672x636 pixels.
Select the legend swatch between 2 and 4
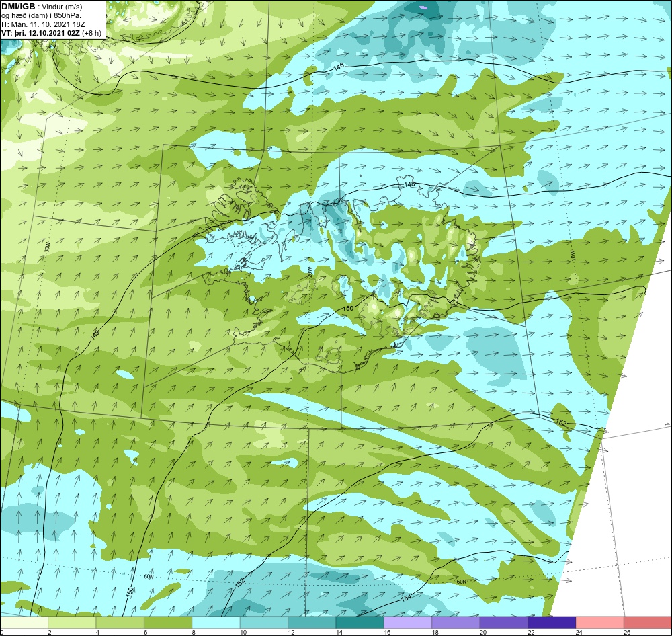tap(72, 623)
